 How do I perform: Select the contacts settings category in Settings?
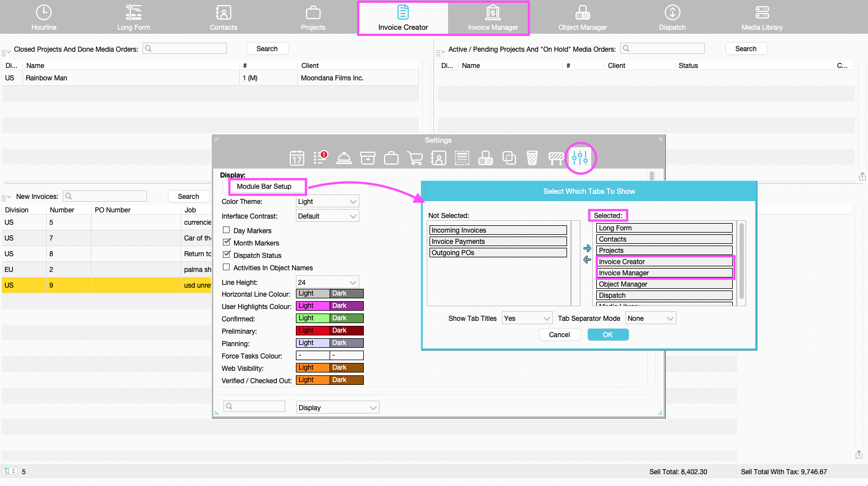(438, 158)
